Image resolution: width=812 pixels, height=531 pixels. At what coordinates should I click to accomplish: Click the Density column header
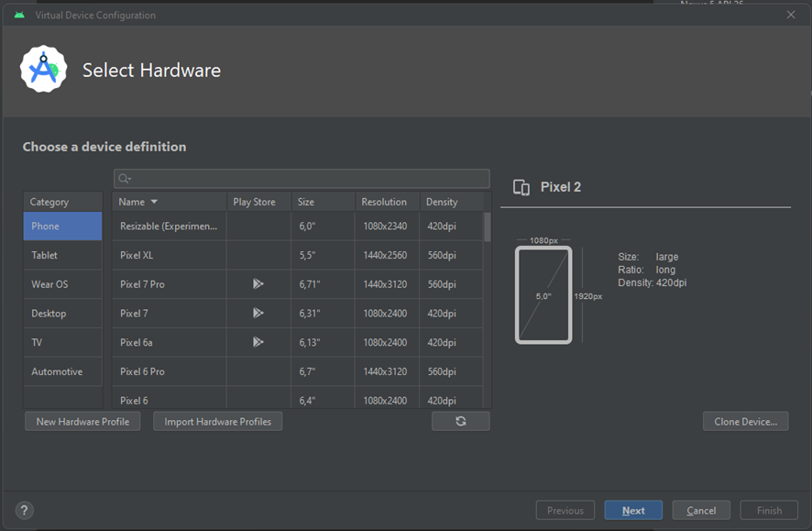[x=451, y=202]
